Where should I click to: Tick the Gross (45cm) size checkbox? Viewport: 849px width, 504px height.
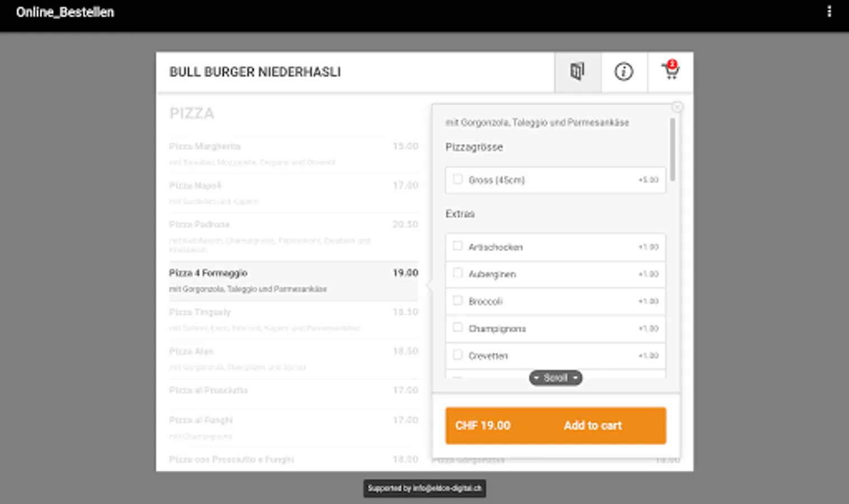(x=458, y=179)
